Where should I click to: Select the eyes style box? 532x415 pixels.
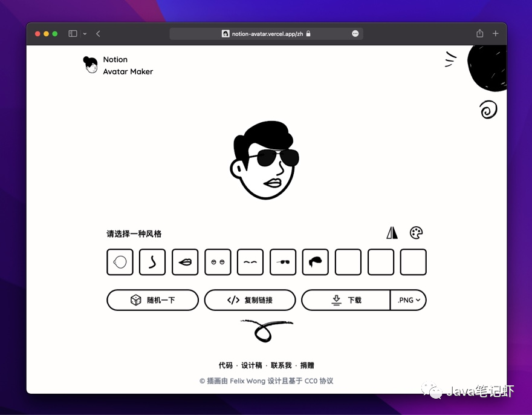click(x=218, y=262)
